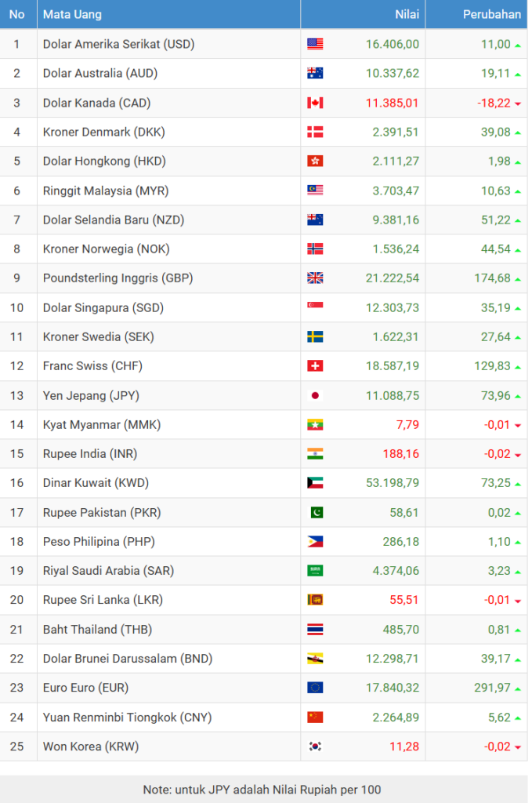532x803 pixels.
Task: Click the Philippines flag icon
Action: [315, 542]
